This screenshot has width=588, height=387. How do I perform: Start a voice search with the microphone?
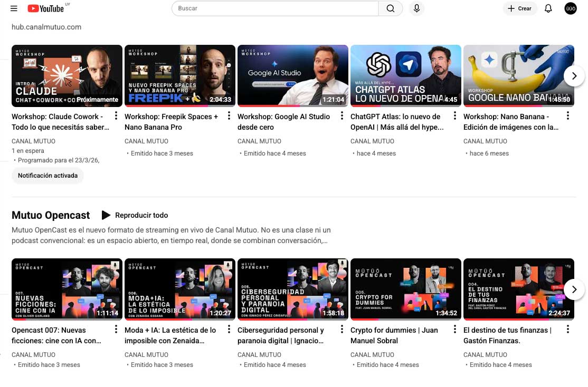point(416,8)
